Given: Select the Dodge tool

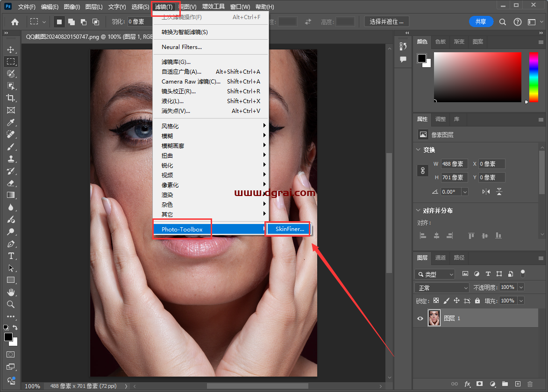Looking at the screenshot, I should (11, 231).
